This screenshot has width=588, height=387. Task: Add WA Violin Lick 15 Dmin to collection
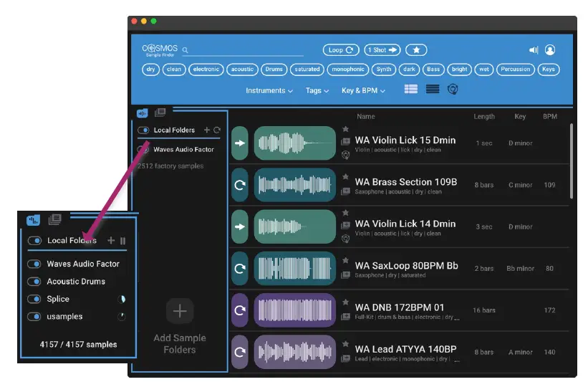[x=345, y=141]
